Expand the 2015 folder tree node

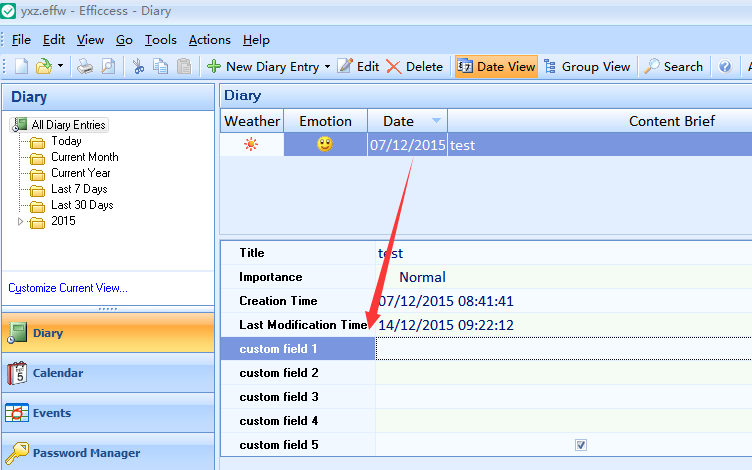click(x=21, y=221)
